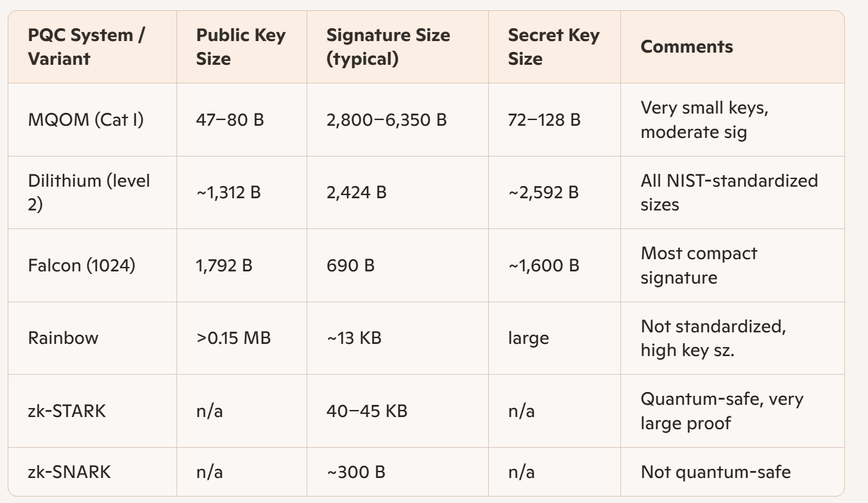Click the "690 B" signature size cell
The width and height of the screenshot is (868, 503).
(x=350, y=265)
